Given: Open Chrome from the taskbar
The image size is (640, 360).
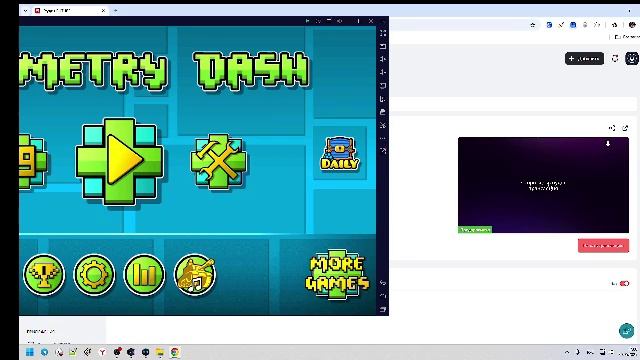Looking at the screenshot, I should 175,352.
